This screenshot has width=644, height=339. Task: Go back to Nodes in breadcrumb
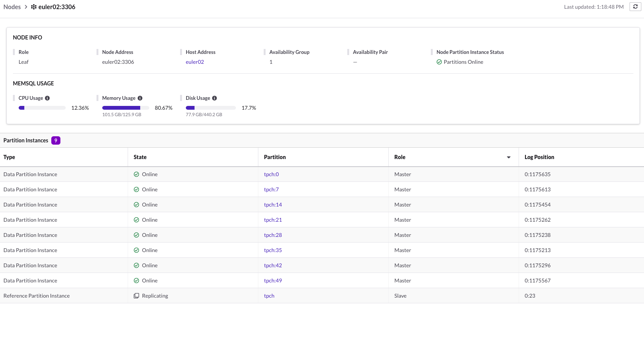point(12,7)
